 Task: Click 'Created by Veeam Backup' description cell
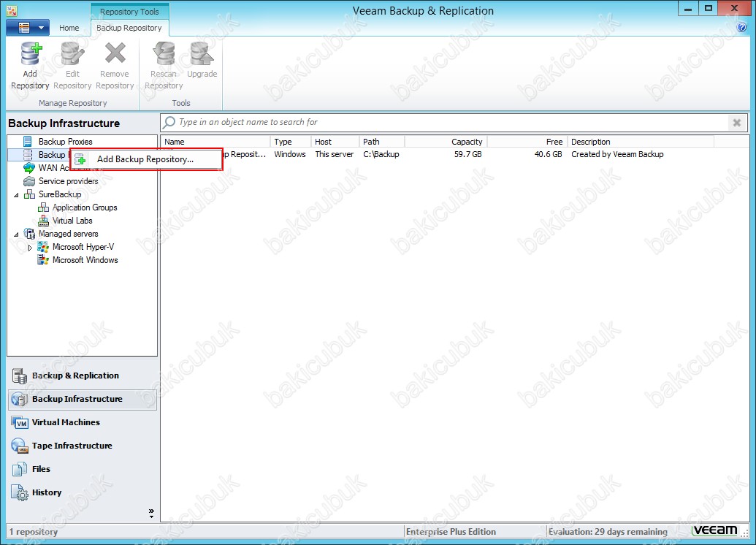point(617,154)
